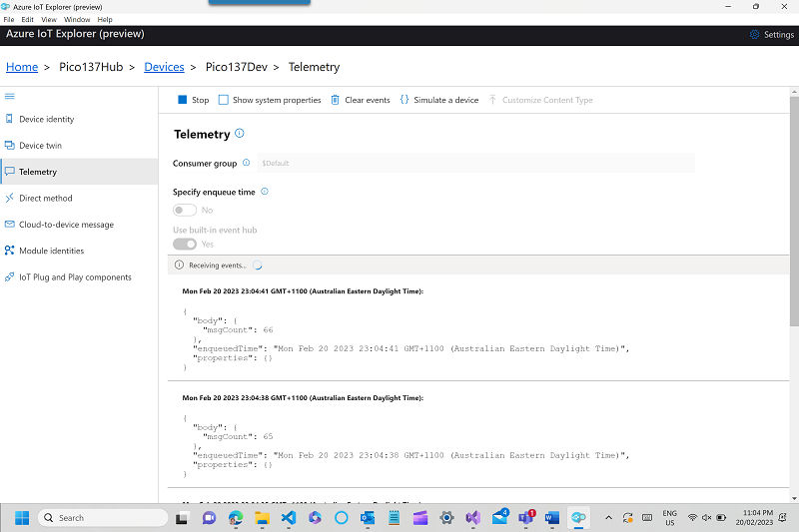Open the File menu
Viewport: 799px width, 532px height.
click(x=9, y=19)
